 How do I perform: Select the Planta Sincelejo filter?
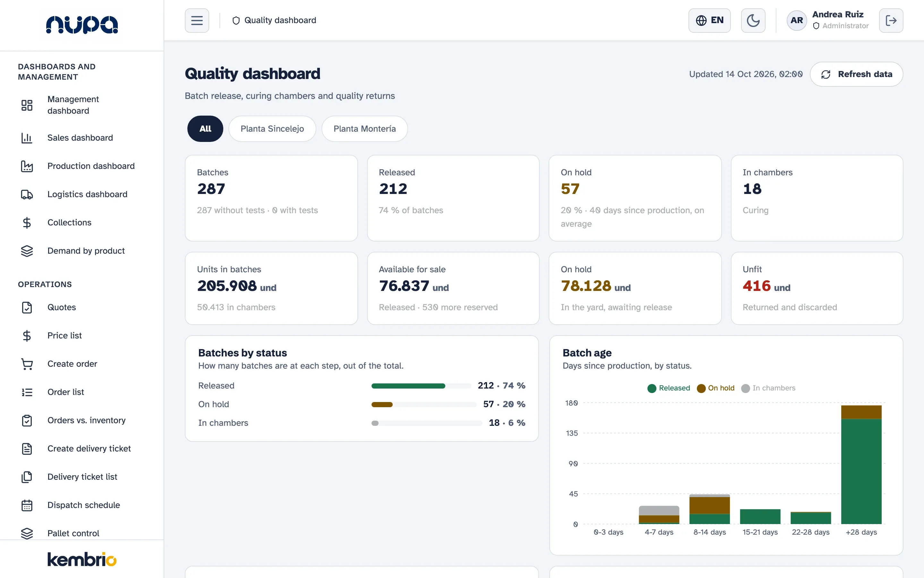[272, 129]
